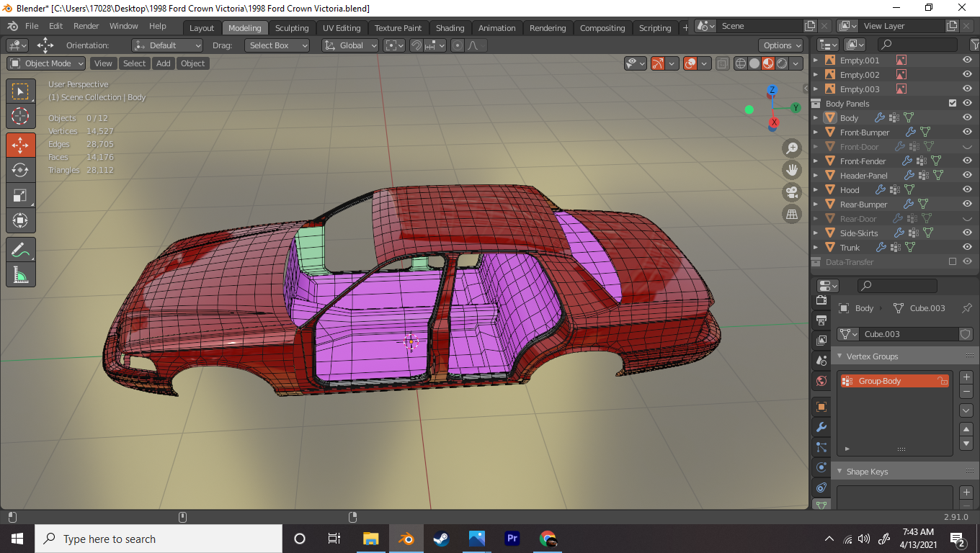Expand the Side-Skirts object in outliner
The width and height of the screenshot is (980, 553).
(x=816, y=233)
